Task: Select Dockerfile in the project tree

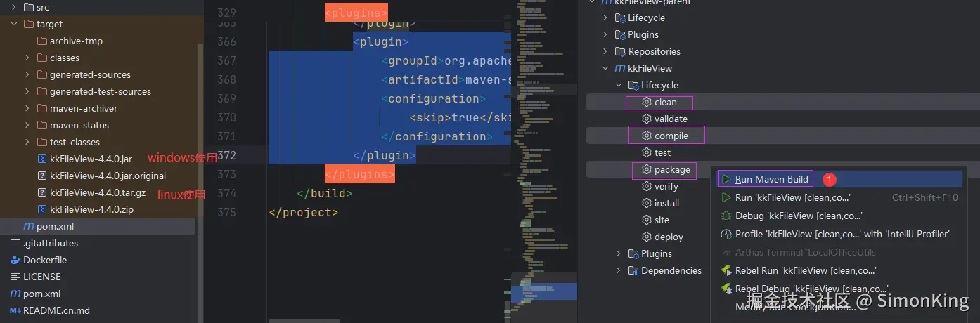Action: click(x=46, y=260)
